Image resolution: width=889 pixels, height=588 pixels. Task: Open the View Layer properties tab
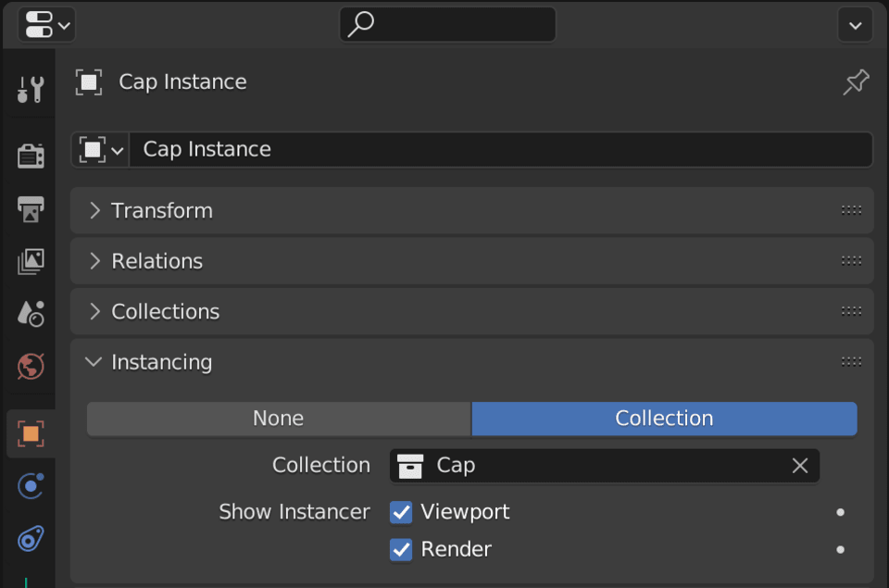click(x=29, y=262)
